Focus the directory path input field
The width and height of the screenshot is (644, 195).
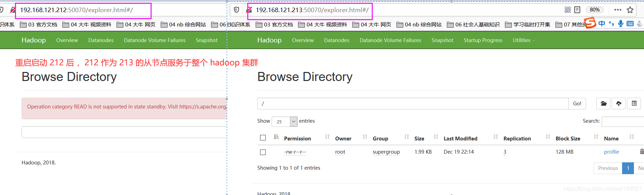(413, 104)
